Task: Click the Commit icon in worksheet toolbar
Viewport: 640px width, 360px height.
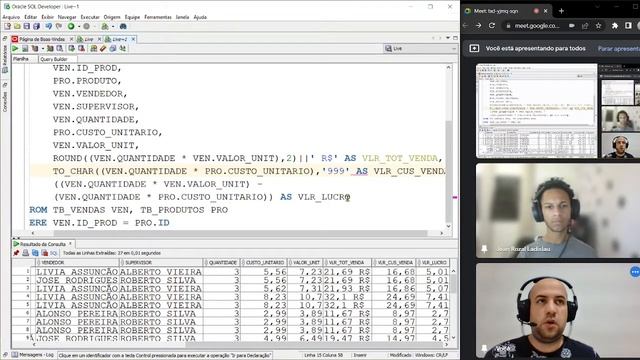Action: click(71, 49)
